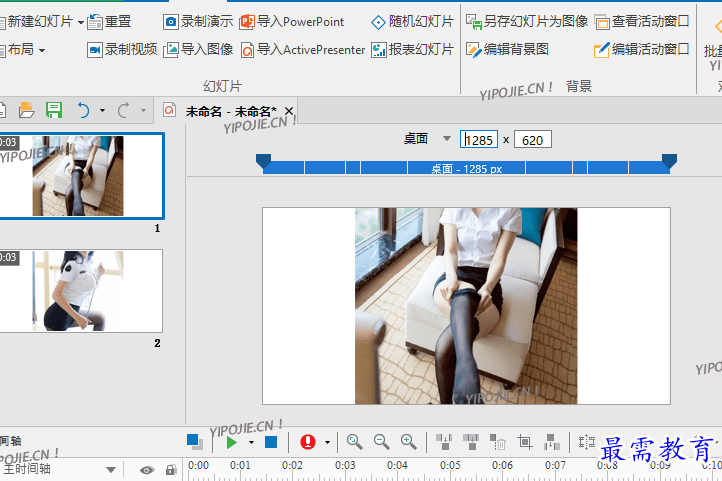Select slide 2 thumbnail
722x481 pixels.
tap(81, 291)
